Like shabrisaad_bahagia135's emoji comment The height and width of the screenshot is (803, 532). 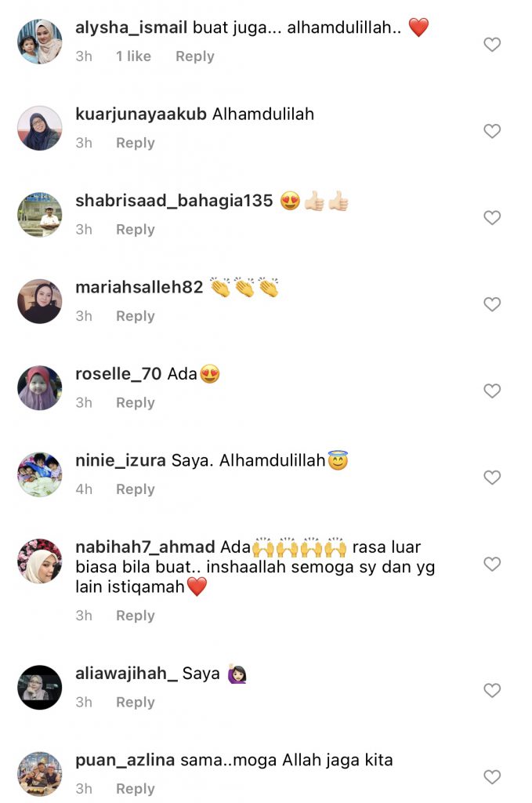(491, 218)
